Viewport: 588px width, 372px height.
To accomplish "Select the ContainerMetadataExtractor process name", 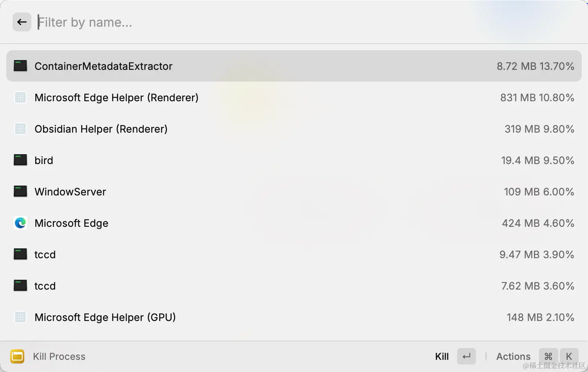I will (x=103, y=66).
